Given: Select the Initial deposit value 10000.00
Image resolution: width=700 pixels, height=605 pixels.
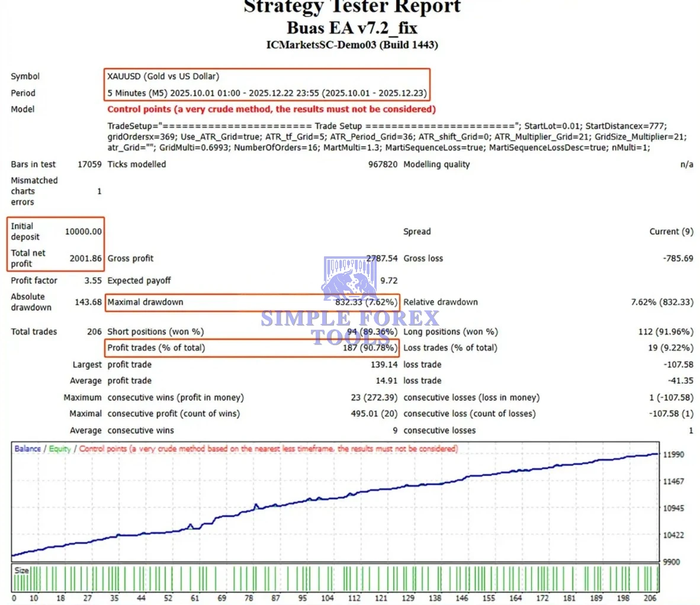Looking at the screenshot, I should click(83, 231).
